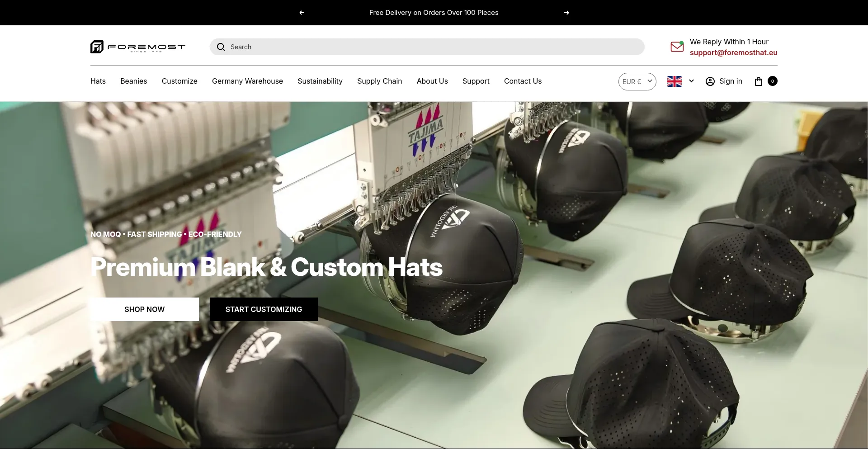Go to Germany Warehouse page
Viewport: 868px width, 449px height.
click(247, 81)
